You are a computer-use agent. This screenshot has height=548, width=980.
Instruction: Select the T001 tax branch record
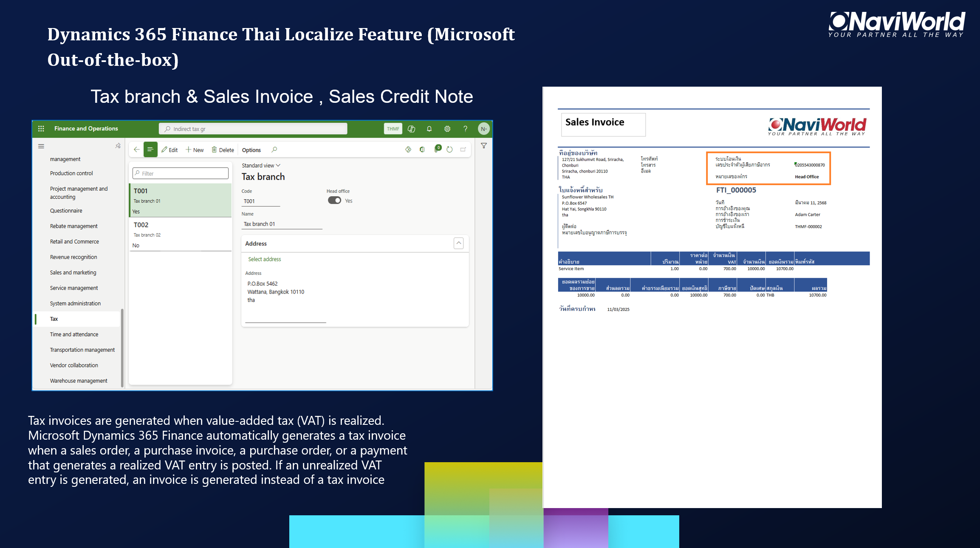[x=181, y=201]
